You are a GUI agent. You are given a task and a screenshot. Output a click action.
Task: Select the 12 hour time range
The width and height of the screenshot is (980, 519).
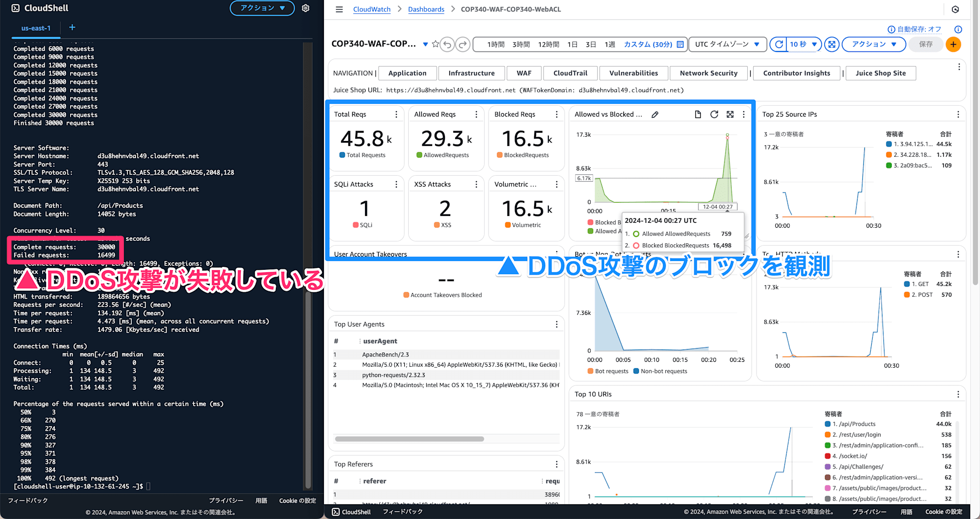click(549, 45)
